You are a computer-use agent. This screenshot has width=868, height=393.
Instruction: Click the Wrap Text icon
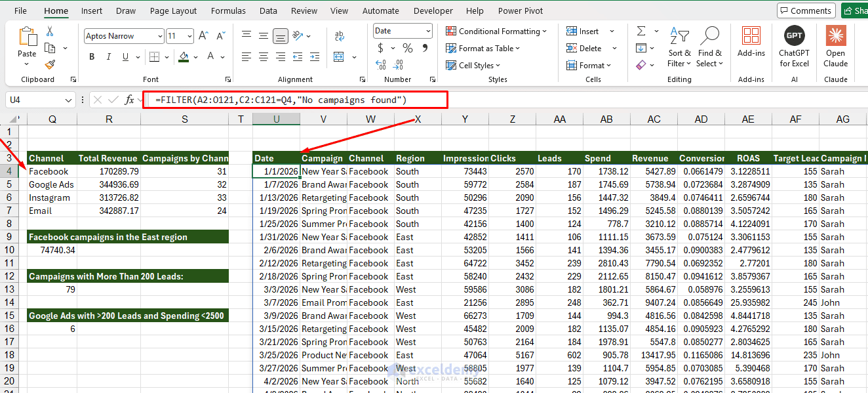tap(340, 36)
